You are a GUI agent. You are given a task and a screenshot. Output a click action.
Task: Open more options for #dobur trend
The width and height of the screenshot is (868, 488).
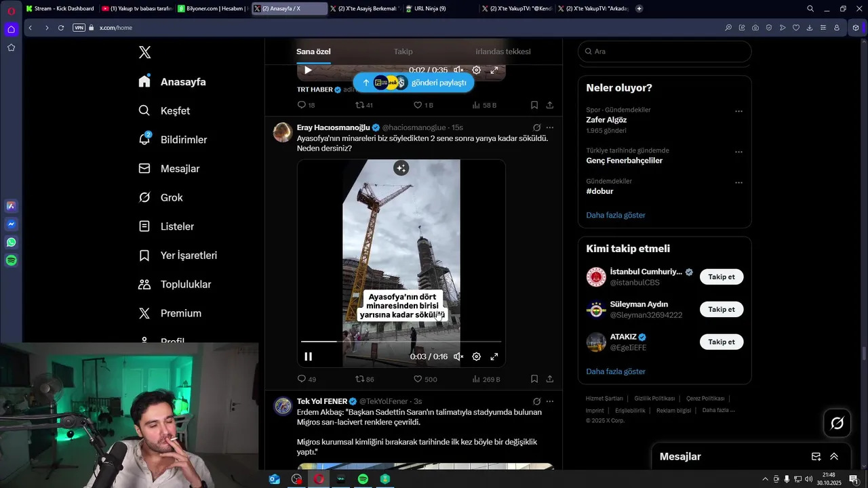[738, 183]
